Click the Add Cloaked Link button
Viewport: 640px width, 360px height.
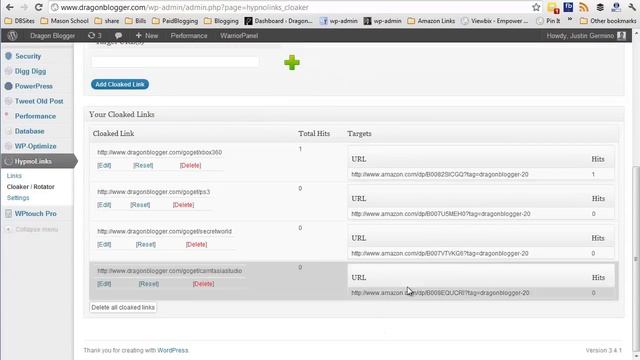tap(120, 84)
